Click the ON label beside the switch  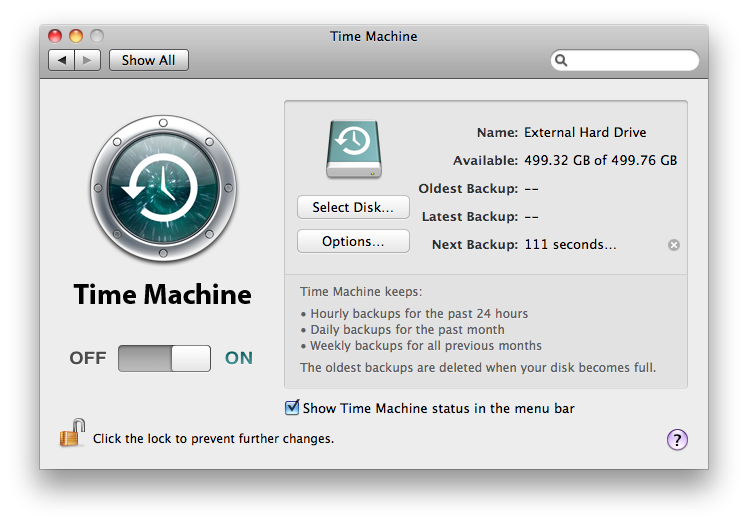tap(239, 358)
